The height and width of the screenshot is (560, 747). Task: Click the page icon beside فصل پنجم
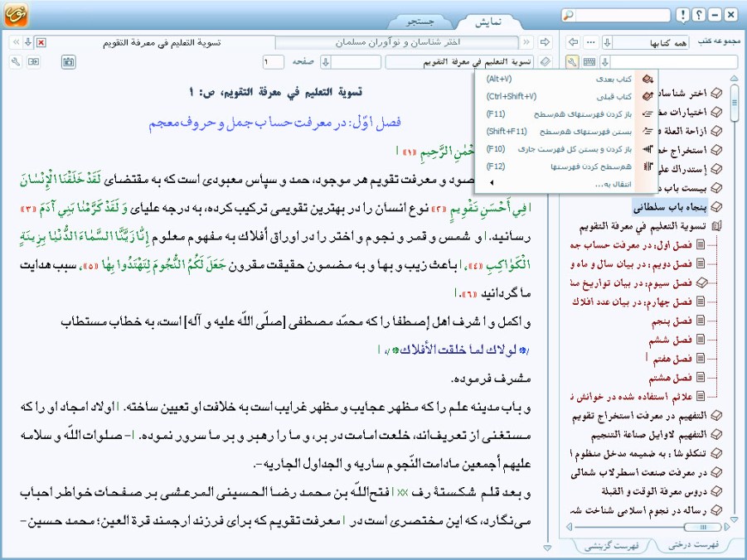[x=701, y=321]
